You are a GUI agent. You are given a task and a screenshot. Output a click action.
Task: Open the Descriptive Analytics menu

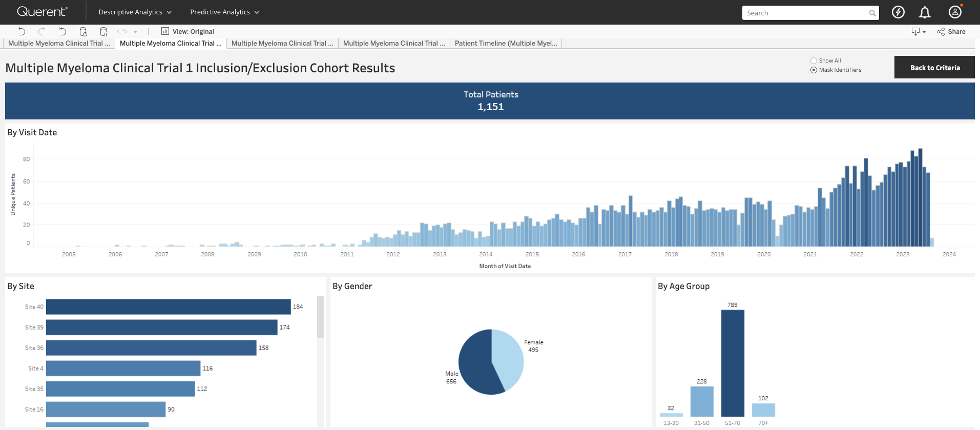(135, 12)
